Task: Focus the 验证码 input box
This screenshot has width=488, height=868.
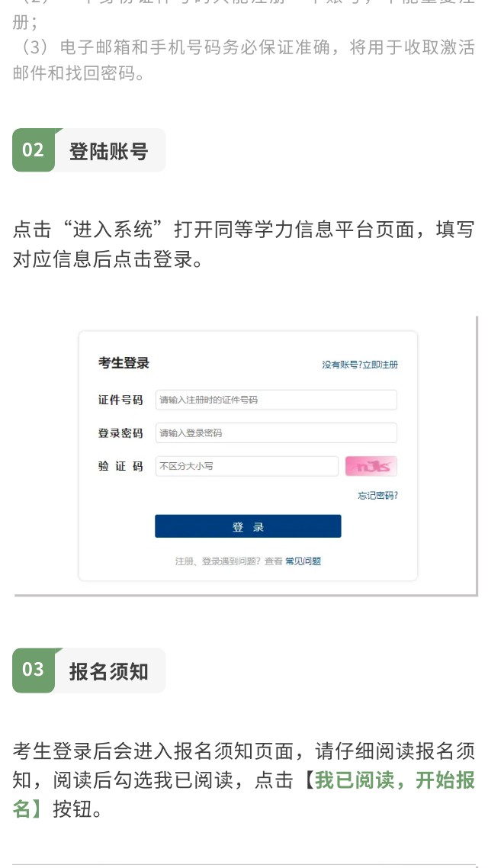Action: coord(246,466)
